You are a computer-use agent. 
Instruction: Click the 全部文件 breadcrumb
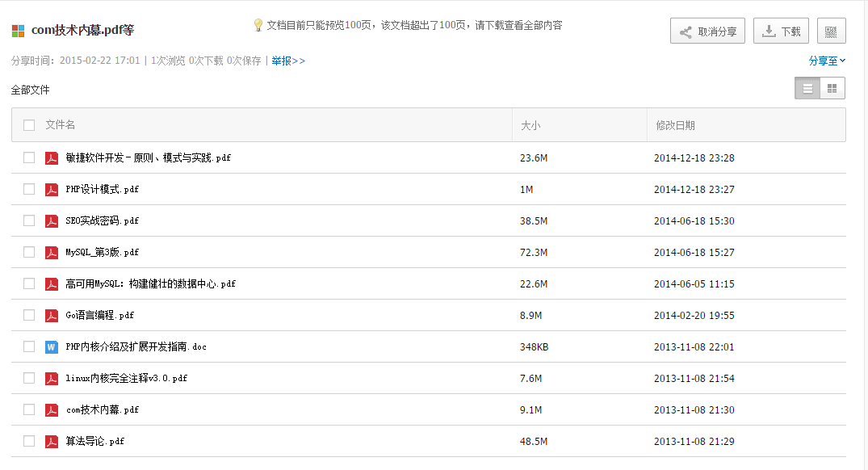[31, 90]
